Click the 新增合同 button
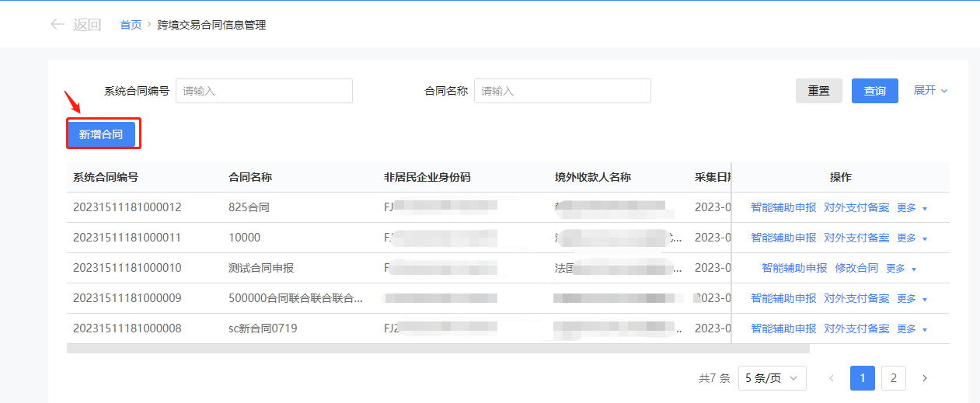This screenshot has width=980, height=403. click(101, 134)
